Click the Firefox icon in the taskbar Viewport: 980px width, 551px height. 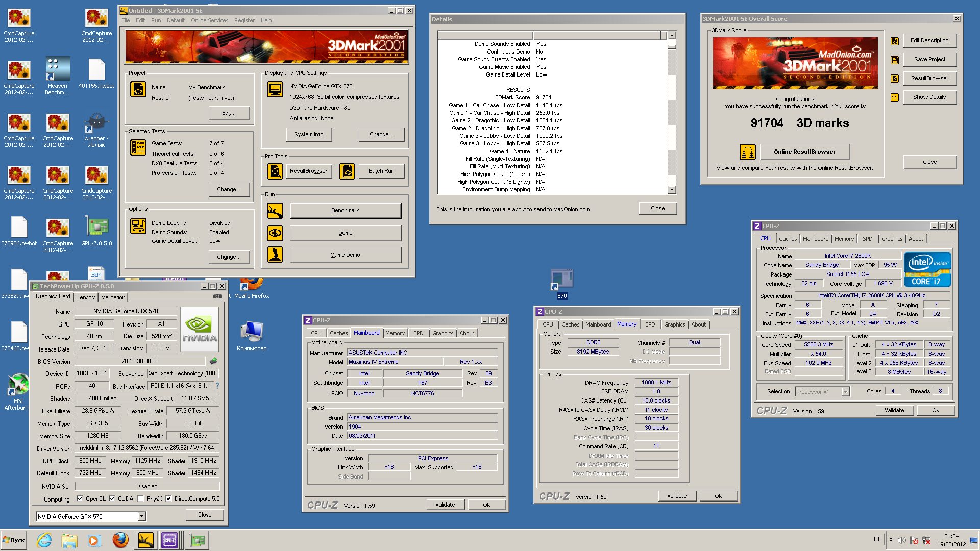point(120,540)
